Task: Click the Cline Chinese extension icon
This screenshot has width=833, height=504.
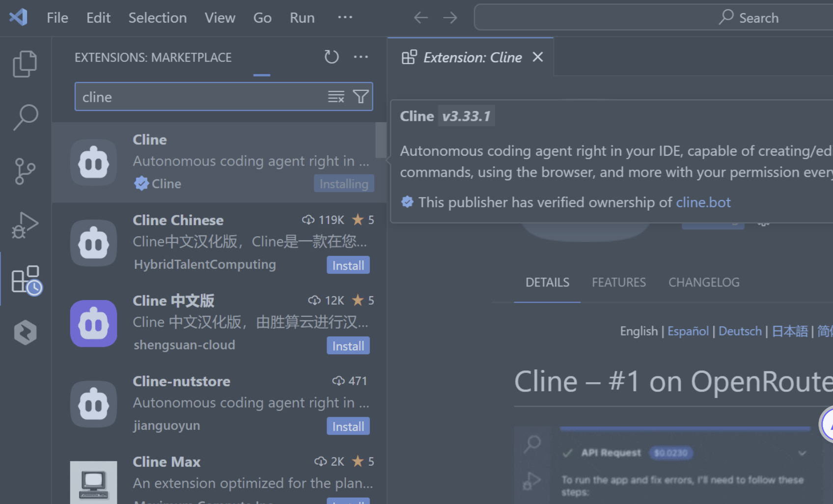Action: coord(93,243)
